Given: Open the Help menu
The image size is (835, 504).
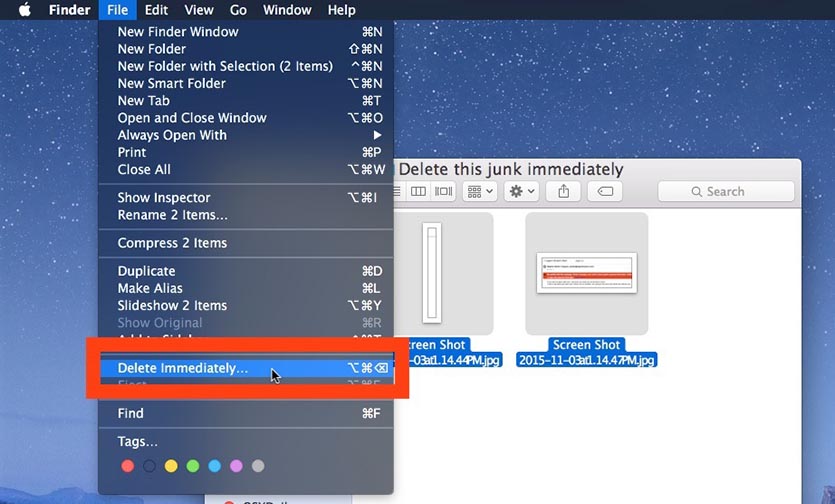Looking at the screenshot, I should tap(341, 10).
